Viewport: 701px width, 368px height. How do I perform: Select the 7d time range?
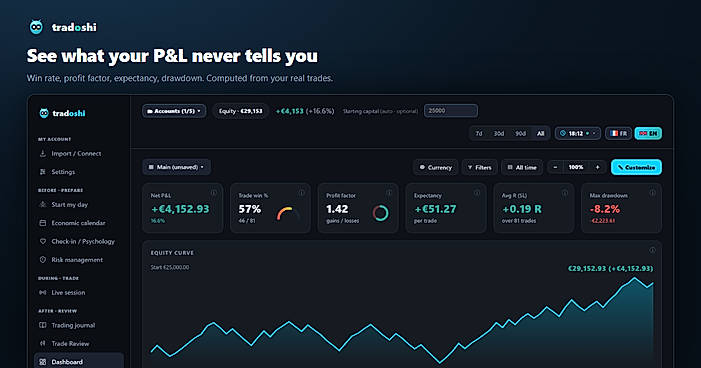pos(479,133)
